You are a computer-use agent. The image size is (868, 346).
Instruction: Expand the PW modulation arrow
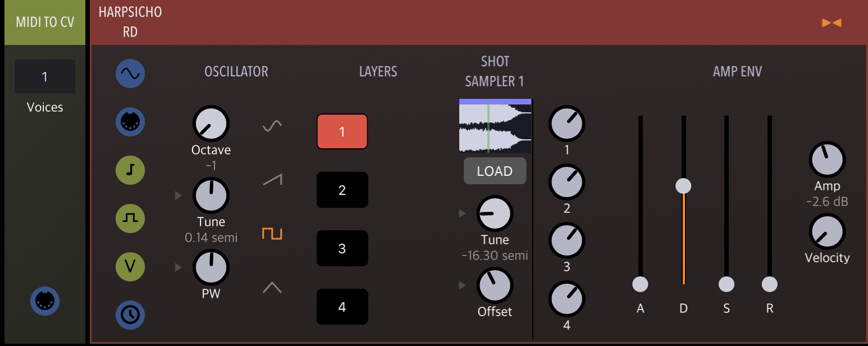tap(179, 267)
